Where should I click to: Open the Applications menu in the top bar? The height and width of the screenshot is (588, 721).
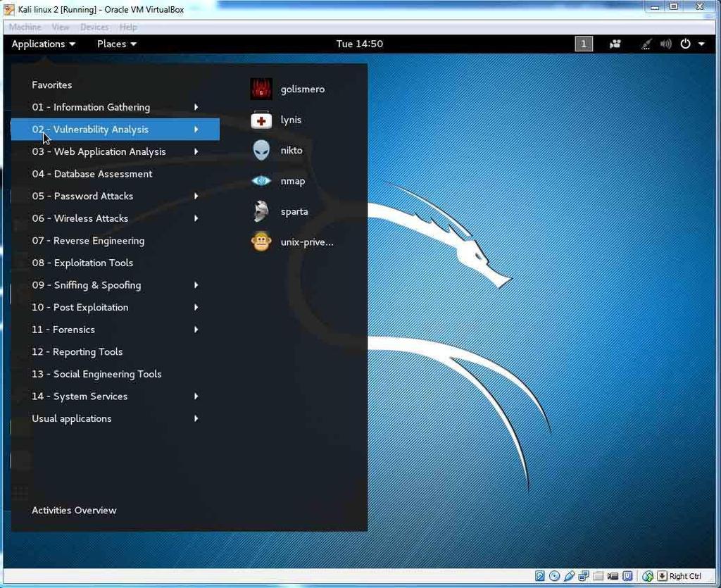[43, 44]
